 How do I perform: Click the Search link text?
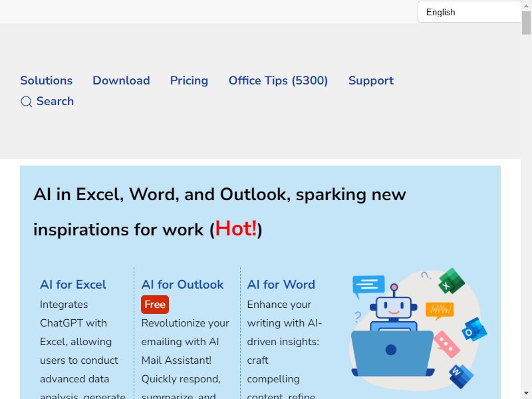(55, 101)
